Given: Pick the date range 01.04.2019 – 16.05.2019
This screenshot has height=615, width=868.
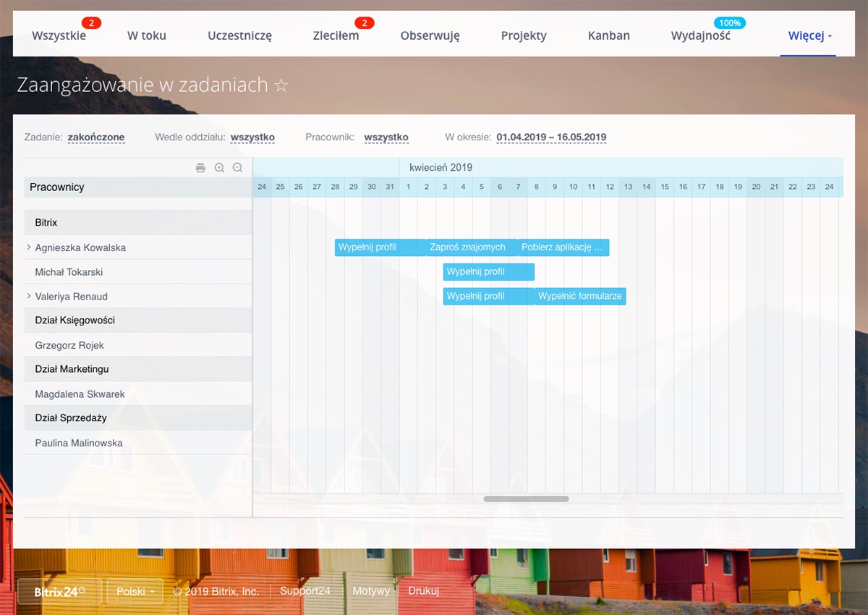Looking at the screenshot, I should pos(551,137).
